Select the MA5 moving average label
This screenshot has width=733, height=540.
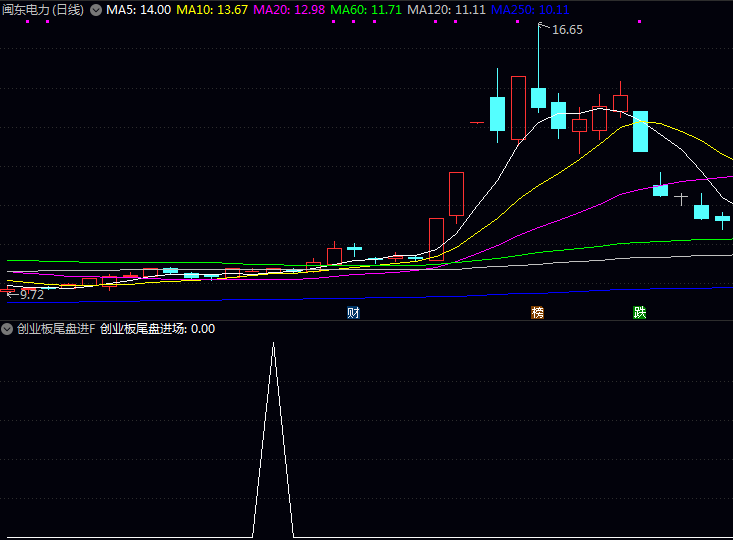point(138,10)
